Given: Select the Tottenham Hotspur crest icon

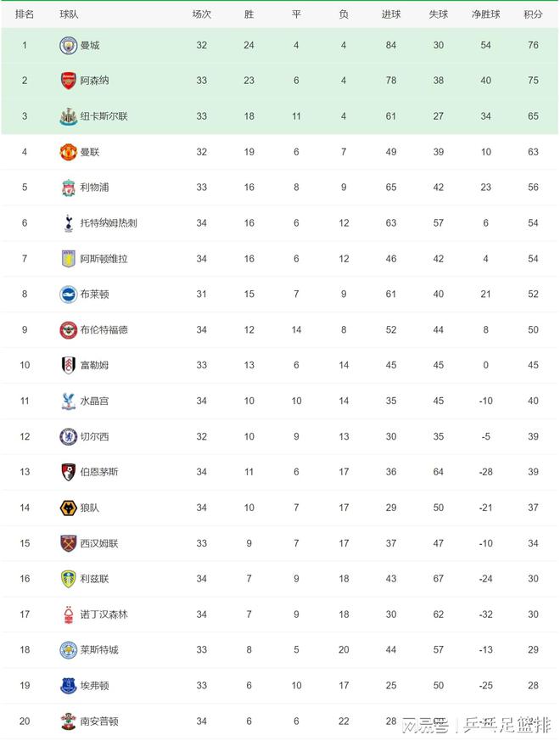Looking at the screenshot, I should click(x=69, y=223).
